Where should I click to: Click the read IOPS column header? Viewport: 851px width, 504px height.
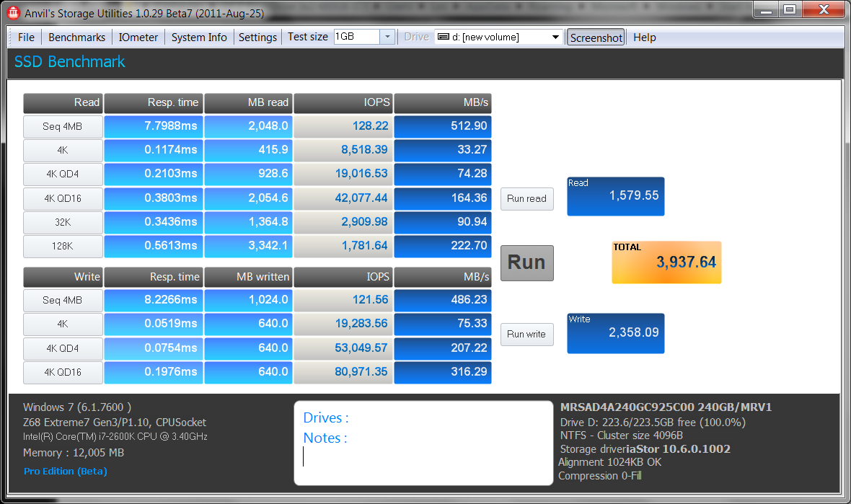pos(343,103)
